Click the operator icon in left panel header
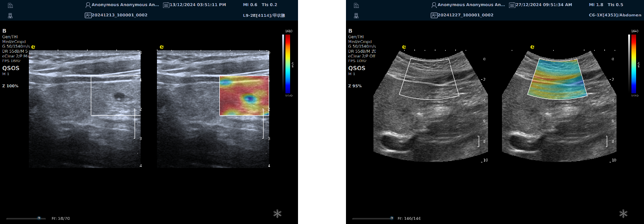The height and width of the screenshot is (224, 644). pos(10,15)
